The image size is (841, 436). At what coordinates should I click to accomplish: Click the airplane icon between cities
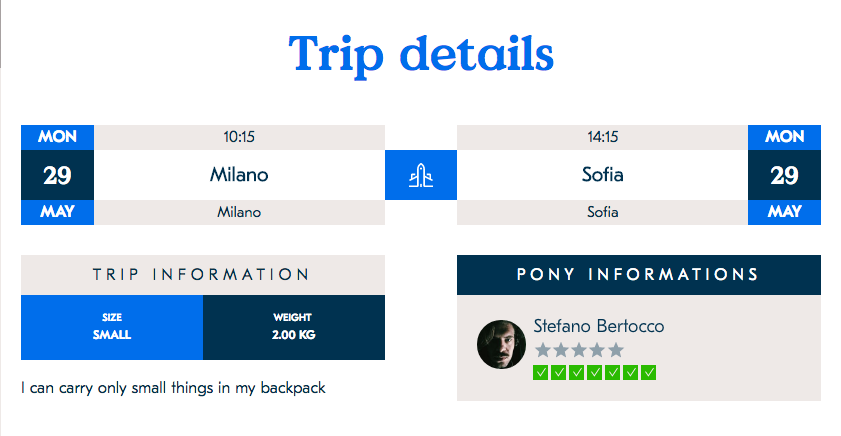click(x=421, y=175)
